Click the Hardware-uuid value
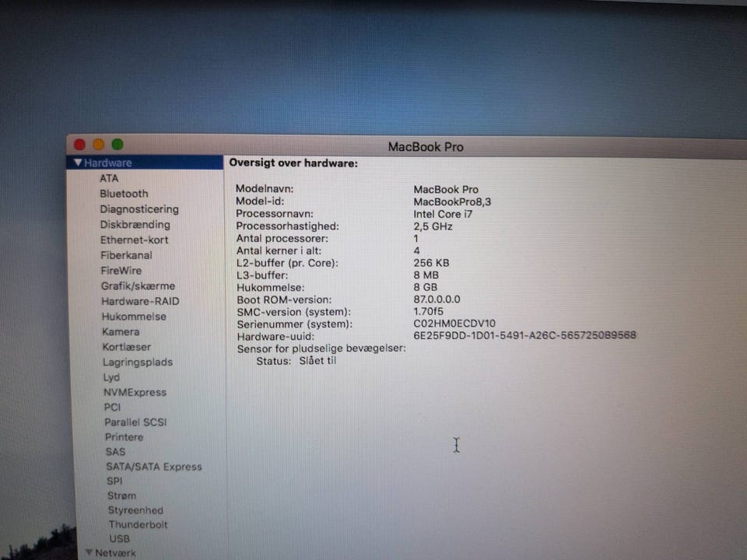The image size is (747, 560). 524,335
